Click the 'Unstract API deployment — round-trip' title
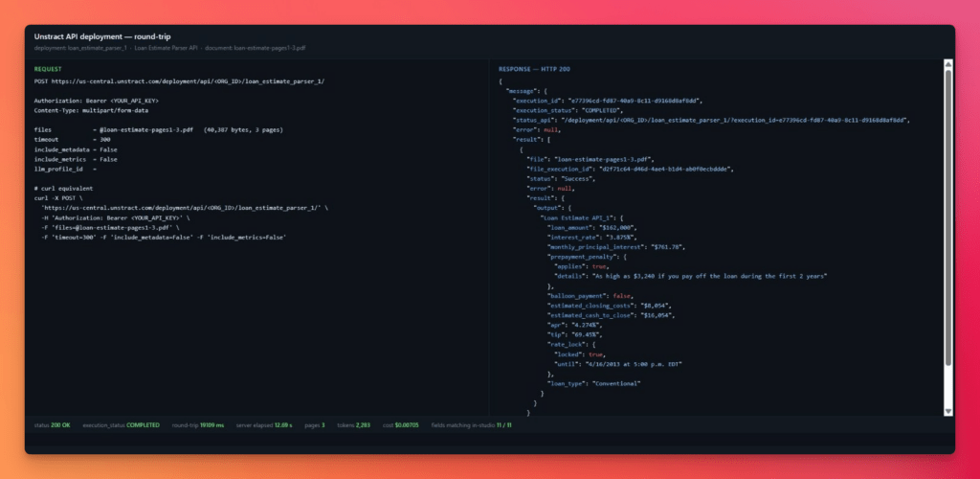Screen dimensions: 980x479 click(x=102, y=37)
